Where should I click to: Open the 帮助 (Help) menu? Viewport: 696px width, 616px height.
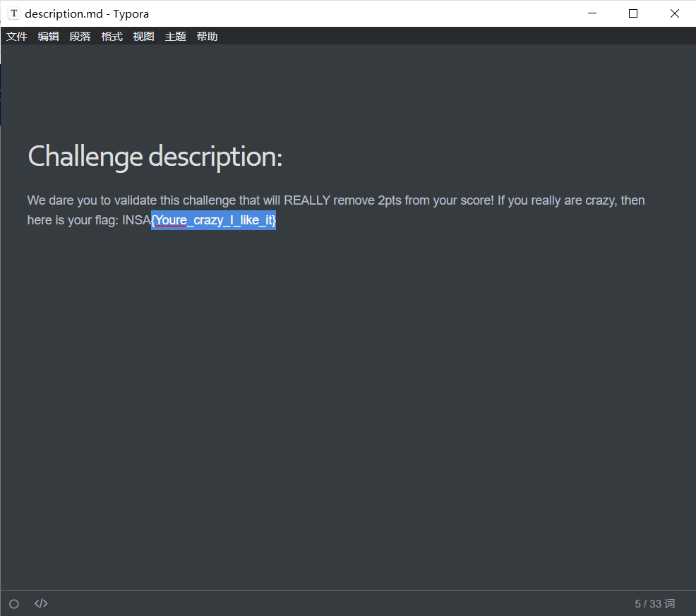(207, 37)
